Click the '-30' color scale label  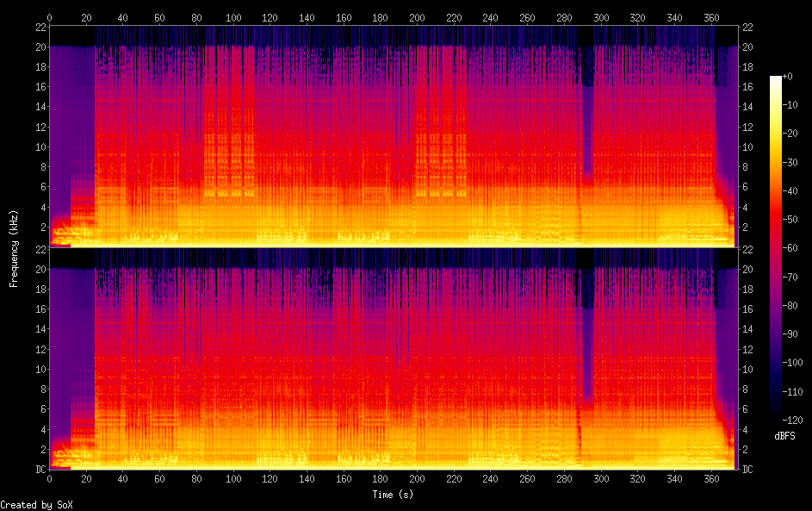click(790, 163)
